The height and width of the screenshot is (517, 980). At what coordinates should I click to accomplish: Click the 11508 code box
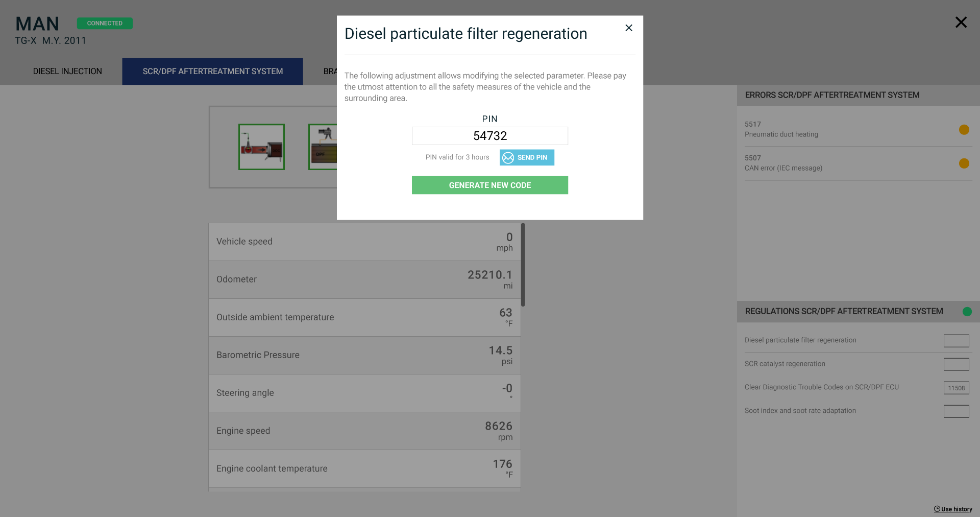click(x=957, y=388)
